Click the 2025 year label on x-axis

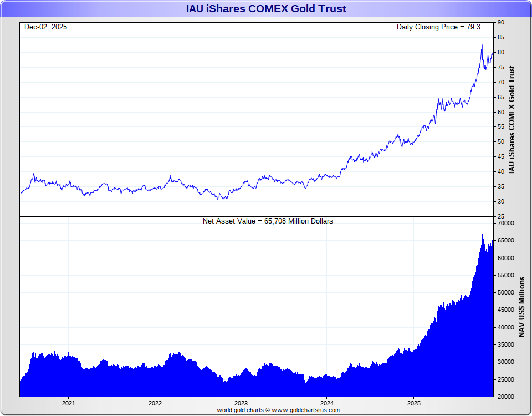pos(413,403)
